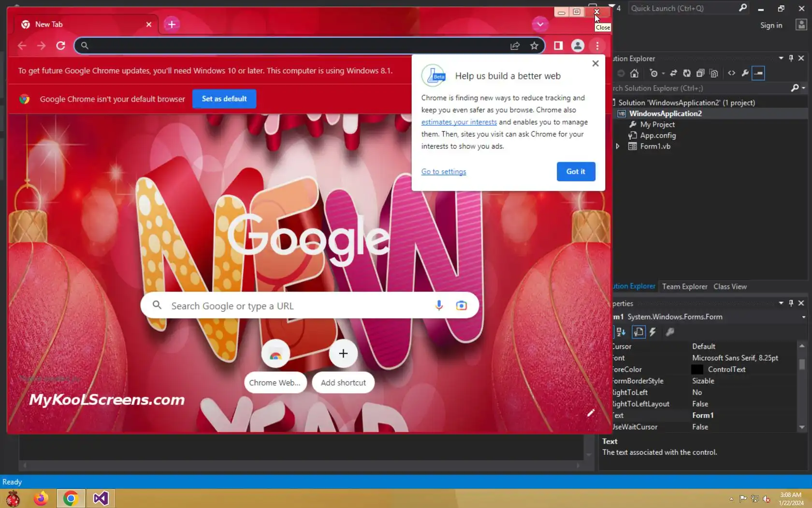Click Solution Explorer Home icon
Image resolution: width=812 pixels, height=508 pixels.
(x=634, y=73)
